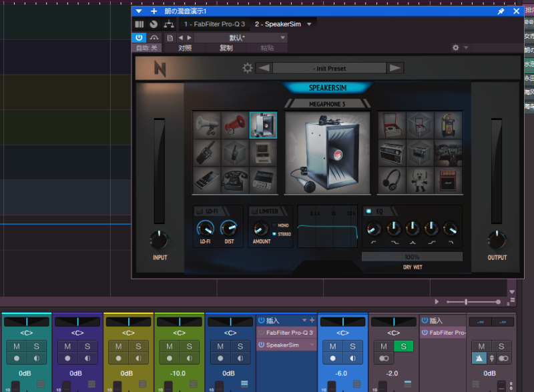Click the DRY WET slider bar
This screenshot has height=392, width=534.
(412, 257)
